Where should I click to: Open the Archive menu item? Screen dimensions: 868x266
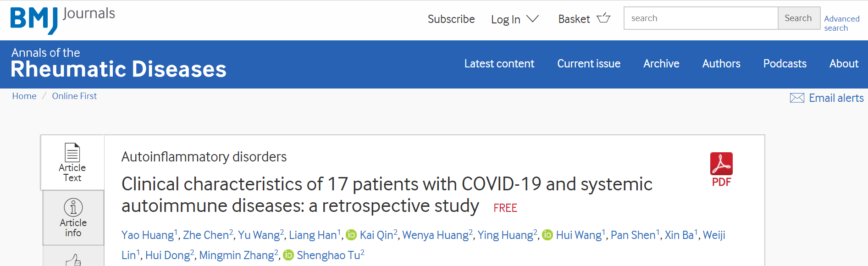[x=661, y=64]
